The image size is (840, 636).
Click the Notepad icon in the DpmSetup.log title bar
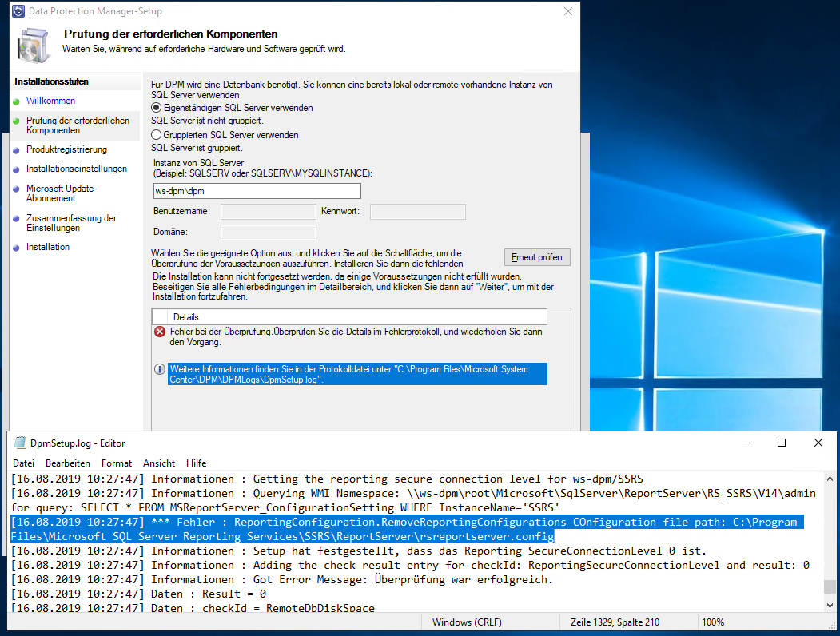click(x=20, y=443)
